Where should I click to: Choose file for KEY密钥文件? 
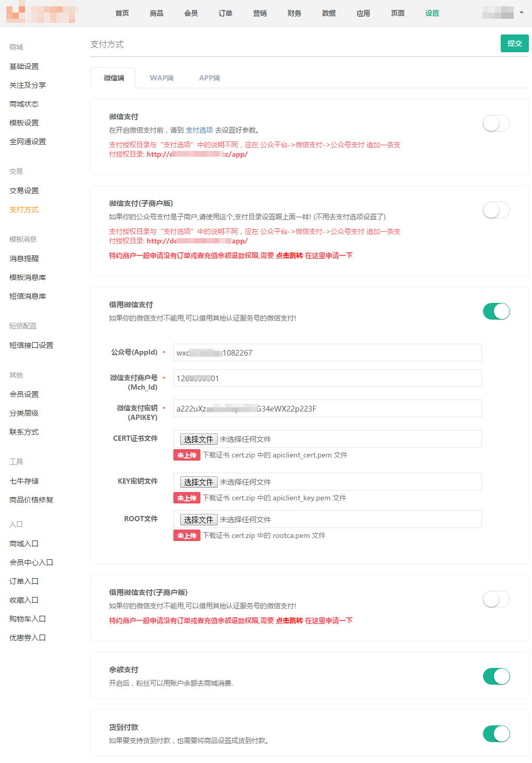click(198, 482)
